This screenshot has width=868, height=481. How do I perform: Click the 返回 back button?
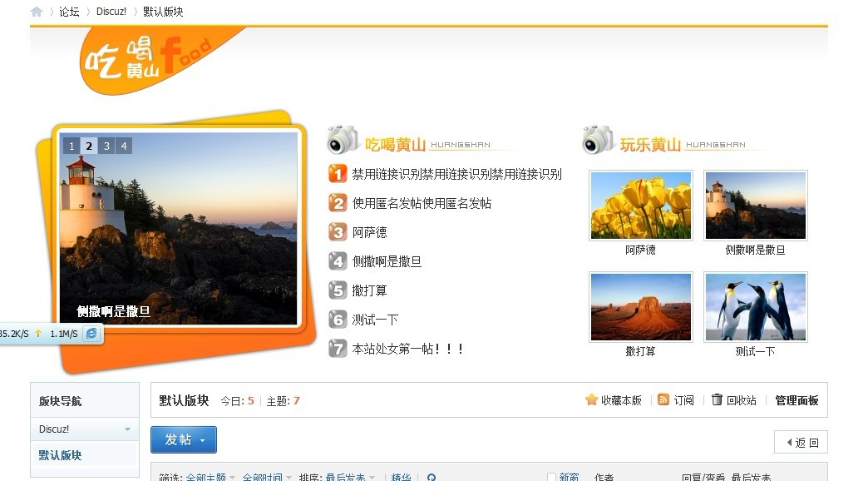pos(801,442)
